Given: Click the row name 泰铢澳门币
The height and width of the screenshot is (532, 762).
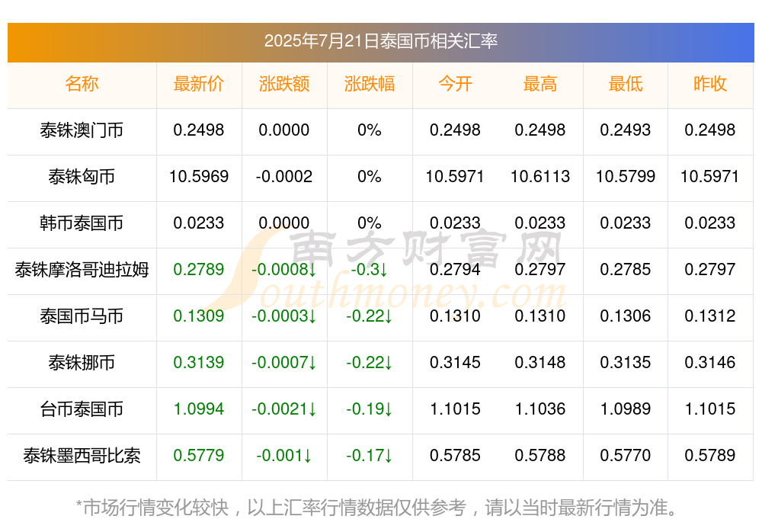Looking at the screenshot, I should (82, 130).
